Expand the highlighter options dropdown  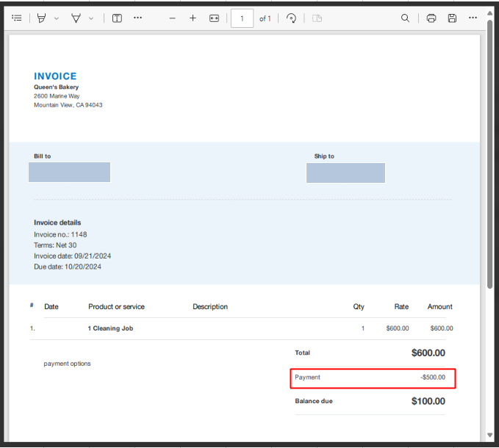57,18
